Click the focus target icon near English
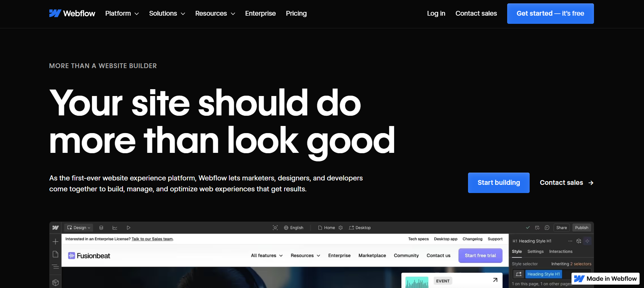 [x=275, y=228]
